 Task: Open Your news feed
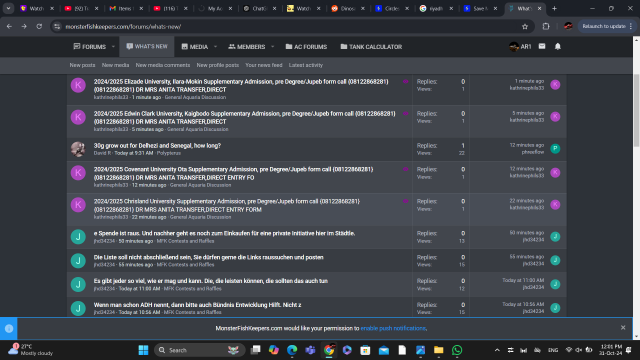coord(264,65)
